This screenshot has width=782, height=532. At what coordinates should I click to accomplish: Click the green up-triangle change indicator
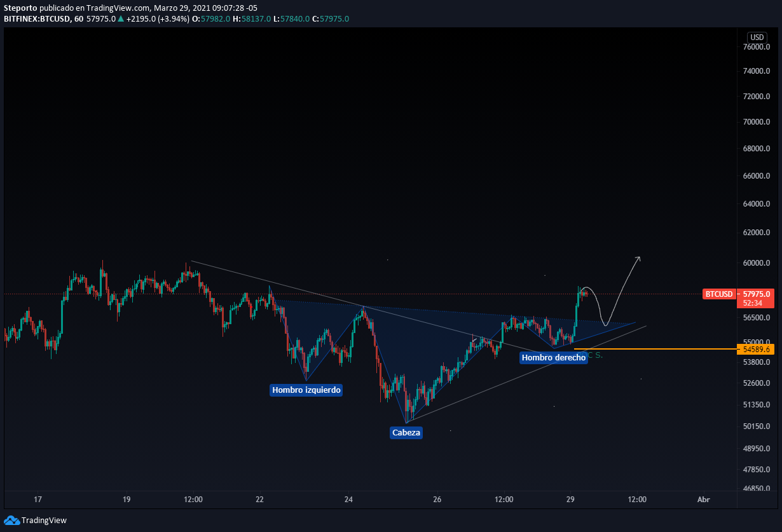121,19
